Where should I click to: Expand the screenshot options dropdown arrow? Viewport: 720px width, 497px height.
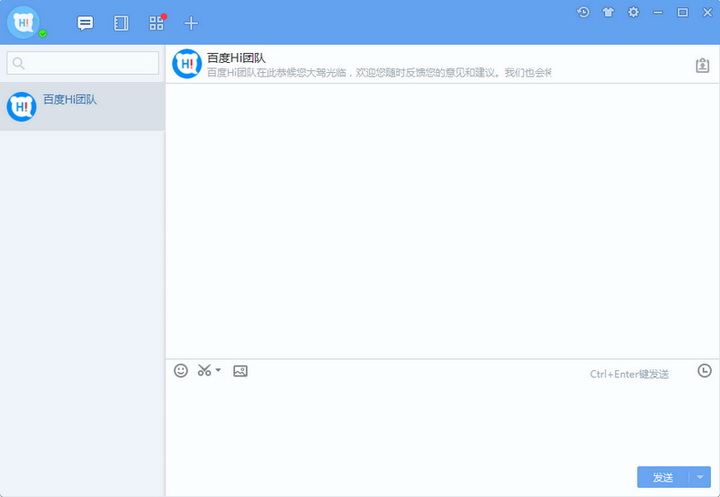click(218, 370)
